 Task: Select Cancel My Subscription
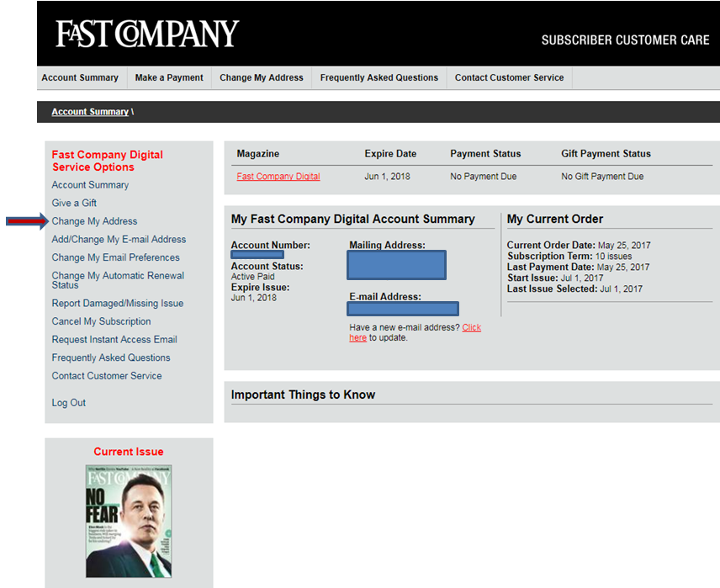101,321
